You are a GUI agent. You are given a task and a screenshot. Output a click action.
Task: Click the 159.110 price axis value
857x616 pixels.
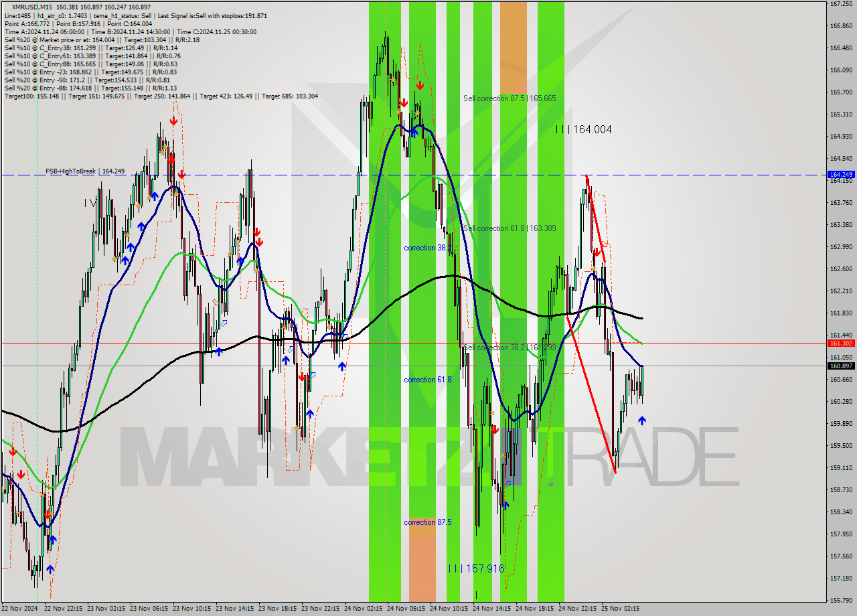pyautogui.click(x=840, y=467)
